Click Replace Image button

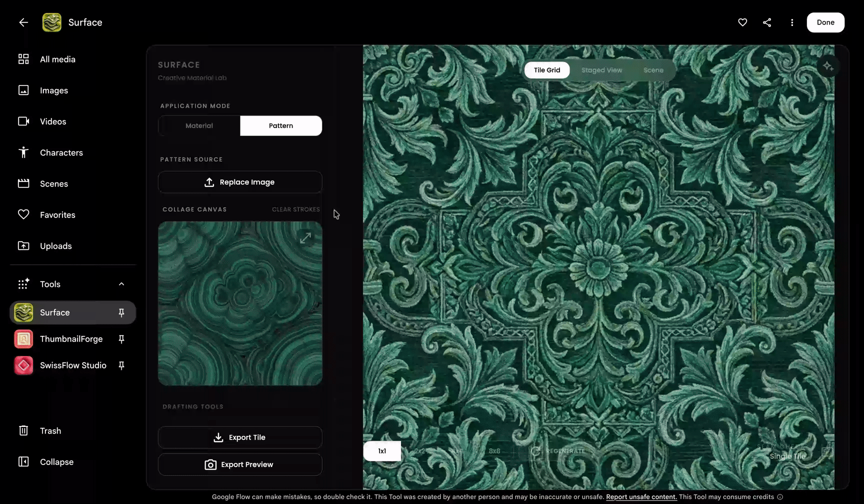tap(240, 182)
